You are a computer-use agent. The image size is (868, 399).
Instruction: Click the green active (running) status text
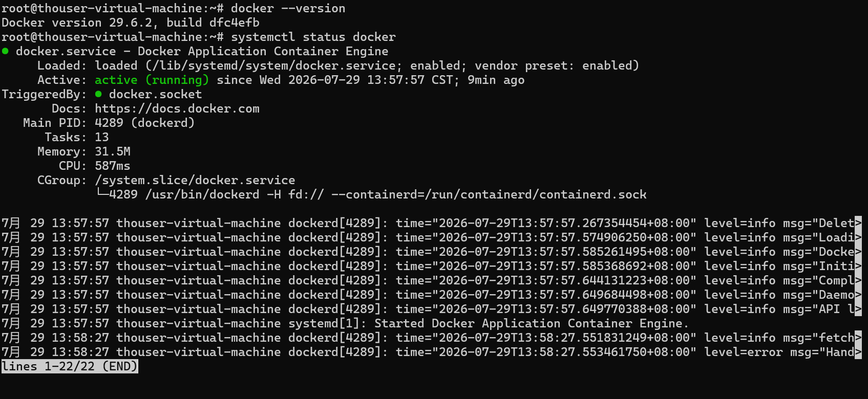[152, 80]
